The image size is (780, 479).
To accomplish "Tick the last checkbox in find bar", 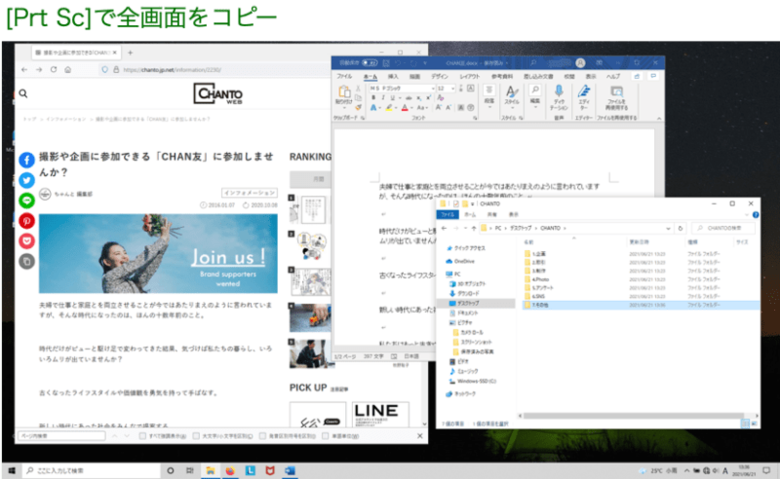I will pos(323,436).
